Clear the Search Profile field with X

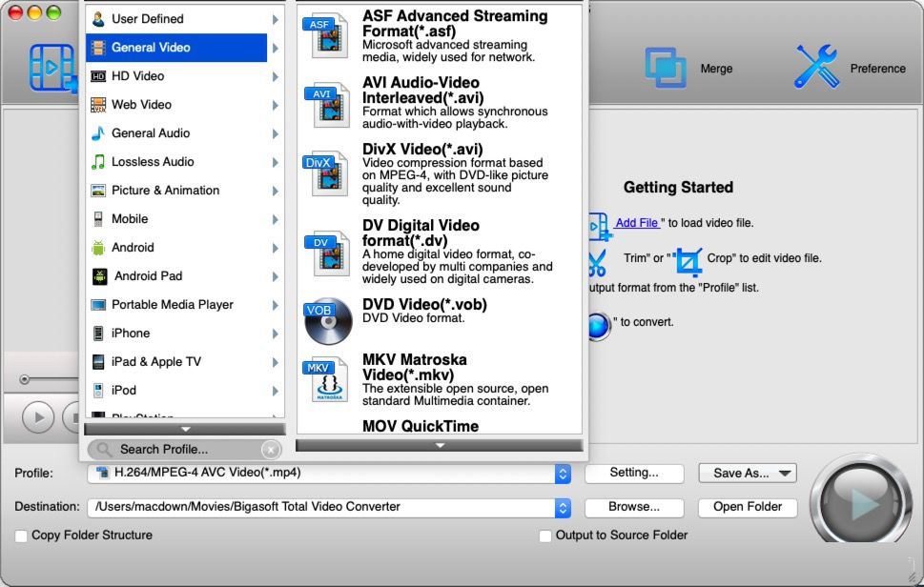click(271, 450)
